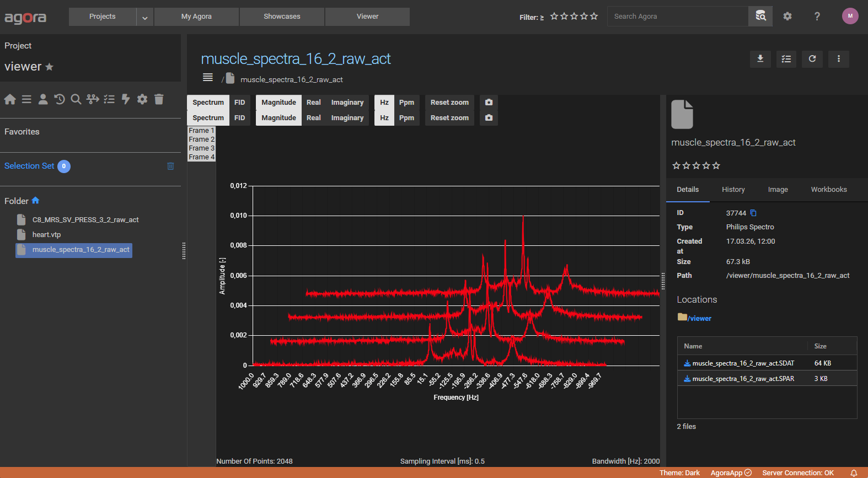Copy the ID 37744 using the copy icon
Image resolution: width=868 pixels, height=478 pixels.
[753, 213]
